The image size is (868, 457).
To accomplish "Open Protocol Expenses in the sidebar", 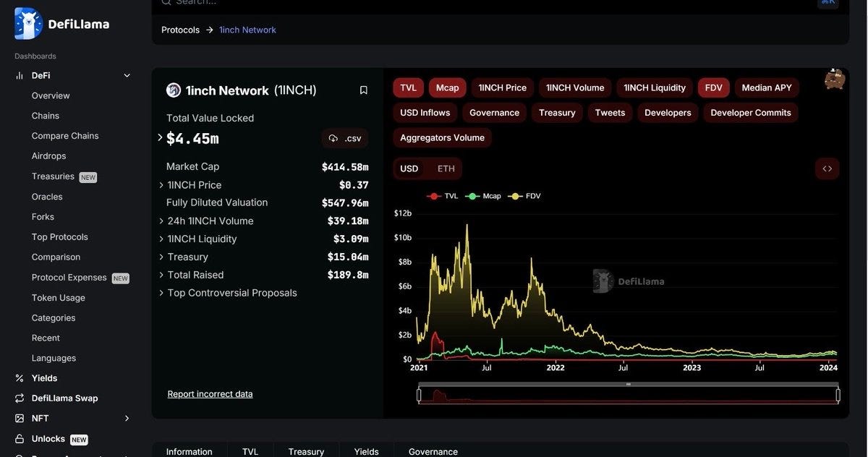I will click(69, 278).
